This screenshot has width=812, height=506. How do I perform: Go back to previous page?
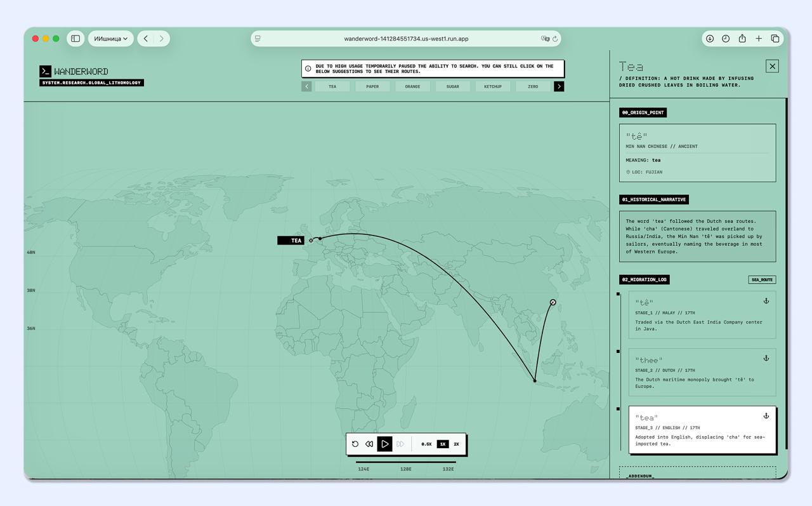tap(146, 39)
